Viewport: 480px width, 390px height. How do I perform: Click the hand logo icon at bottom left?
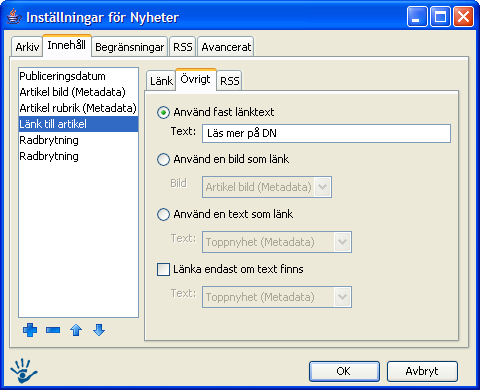click(23, 370)
